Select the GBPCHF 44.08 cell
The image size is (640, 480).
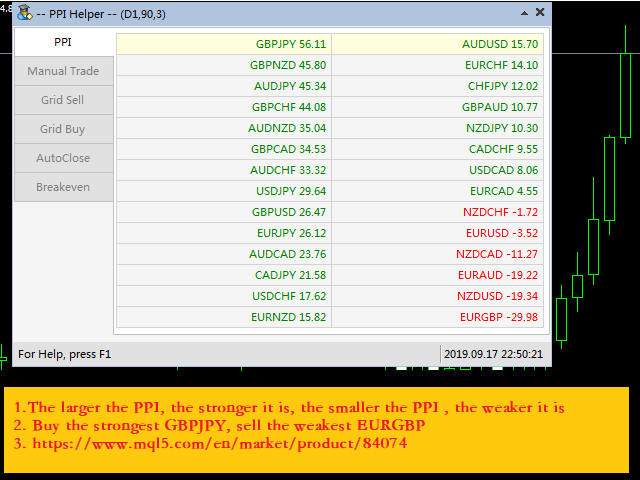[224, 107]
